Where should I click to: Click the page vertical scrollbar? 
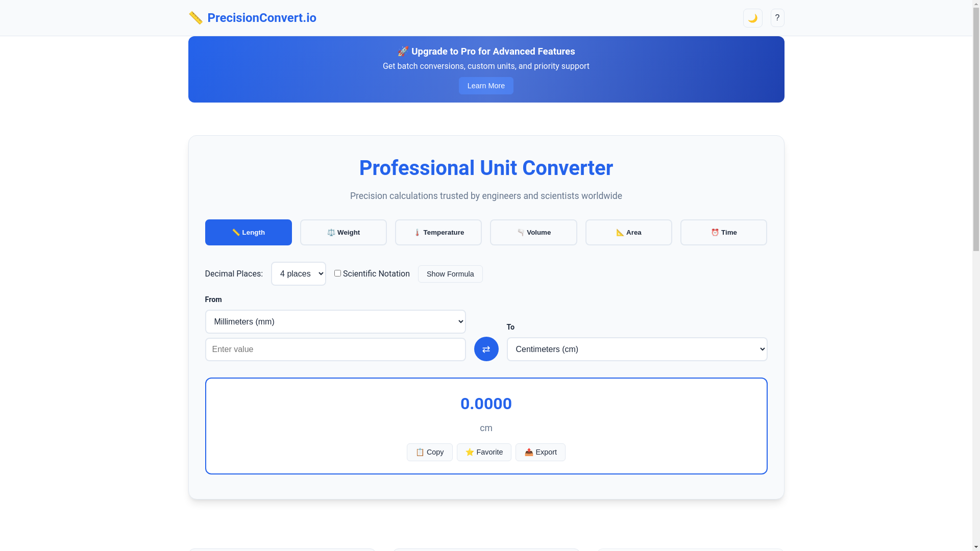coord(976,275)
